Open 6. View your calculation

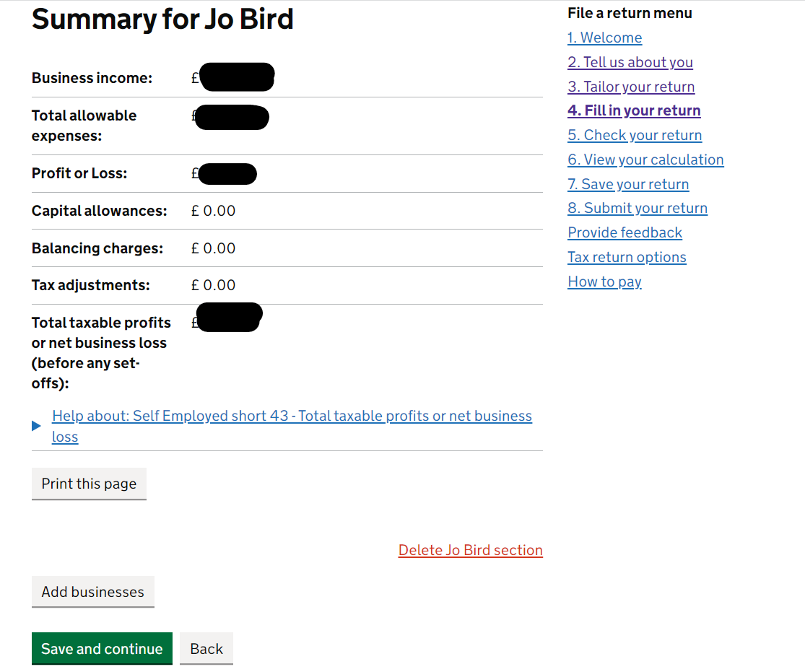(646, 160)
